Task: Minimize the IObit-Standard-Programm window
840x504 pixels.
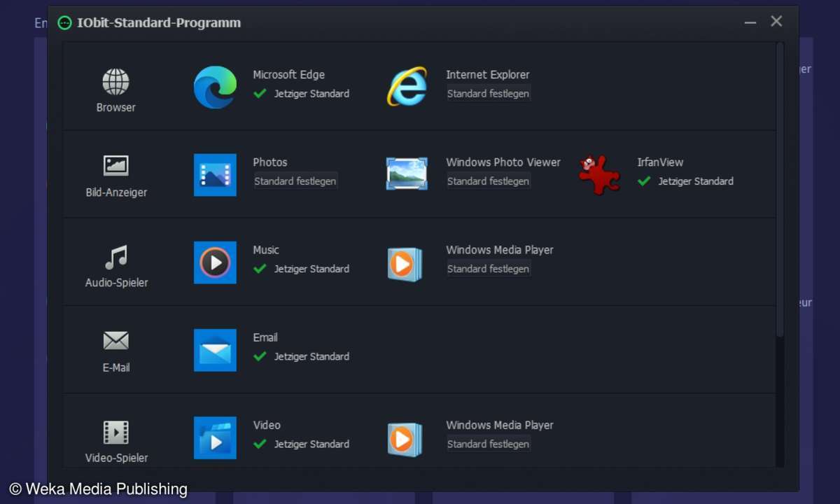Action: point(750,22)
